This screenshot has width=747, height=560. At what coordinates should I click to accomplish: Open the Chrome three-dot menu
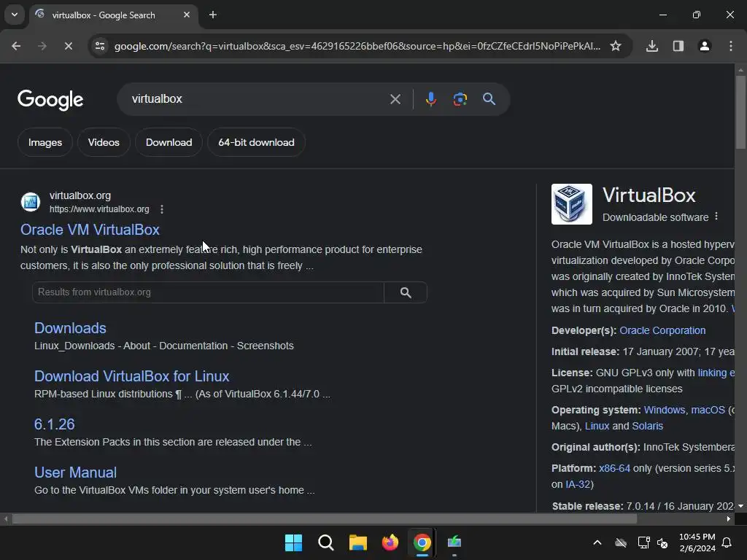[731, 46]
